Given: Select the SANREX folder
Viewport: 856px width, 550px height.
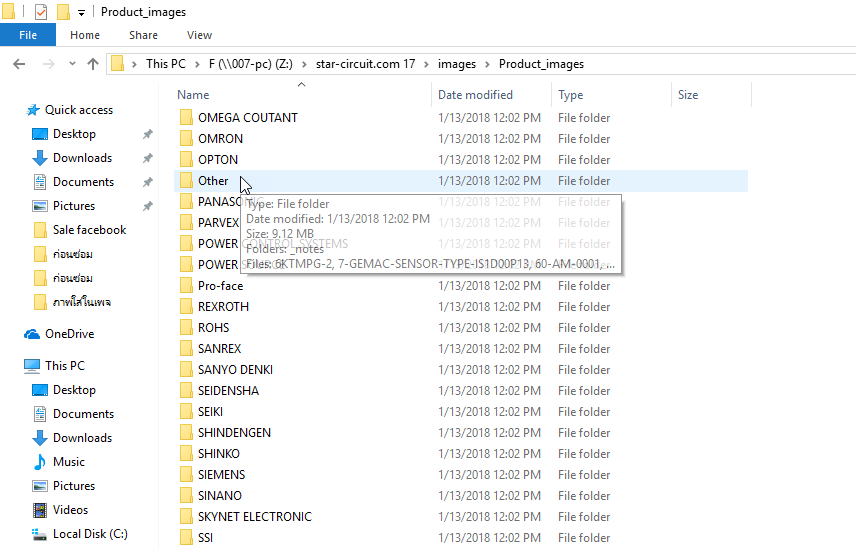Looking at the screenshot, I should [x=219, y=348].
